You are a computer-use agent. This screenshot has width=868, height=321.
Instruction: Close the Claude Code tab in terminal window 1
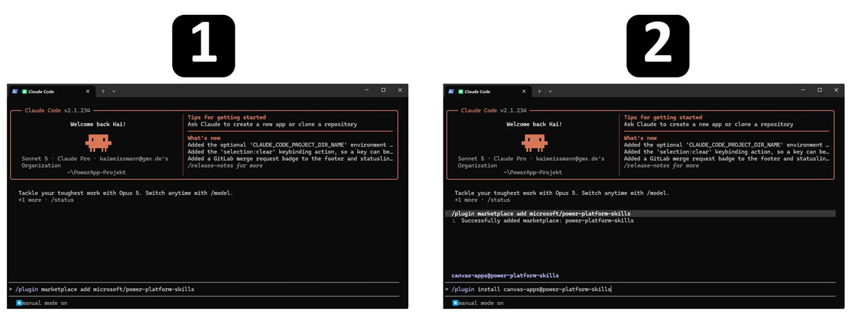pos(87,91)
